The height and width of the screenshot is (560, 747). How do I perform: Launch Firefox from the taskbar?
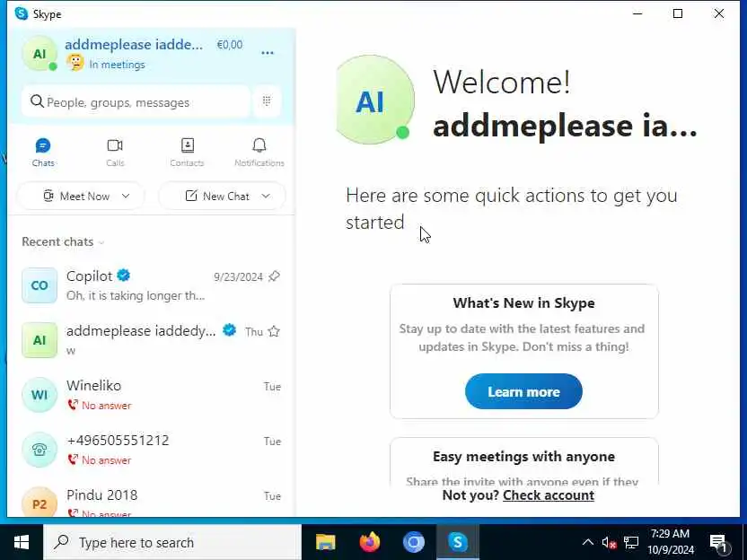[x=370, y=542]
